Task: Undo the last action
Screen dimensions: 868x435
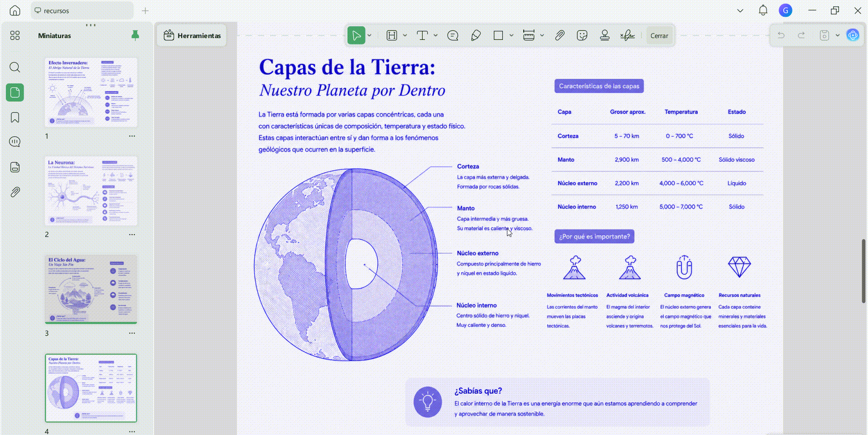Action: coord(781,35)
